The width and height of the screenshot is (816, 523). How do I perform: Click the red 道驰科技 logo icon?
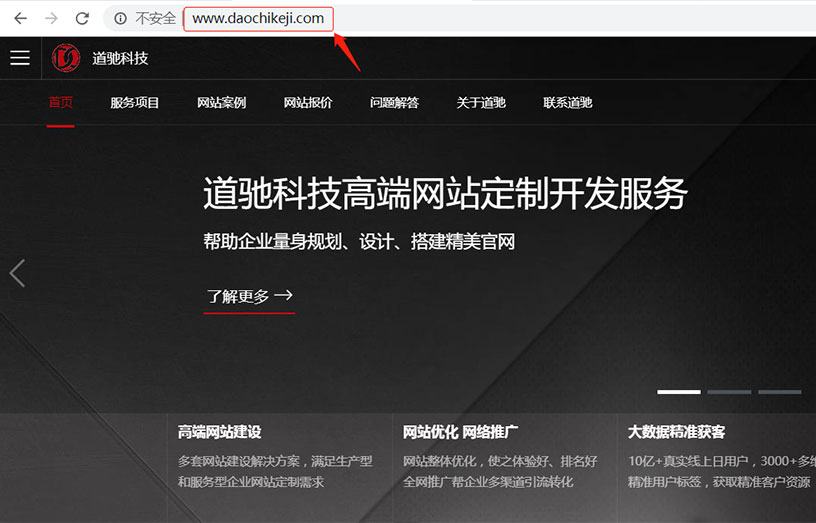pos(66,58)
